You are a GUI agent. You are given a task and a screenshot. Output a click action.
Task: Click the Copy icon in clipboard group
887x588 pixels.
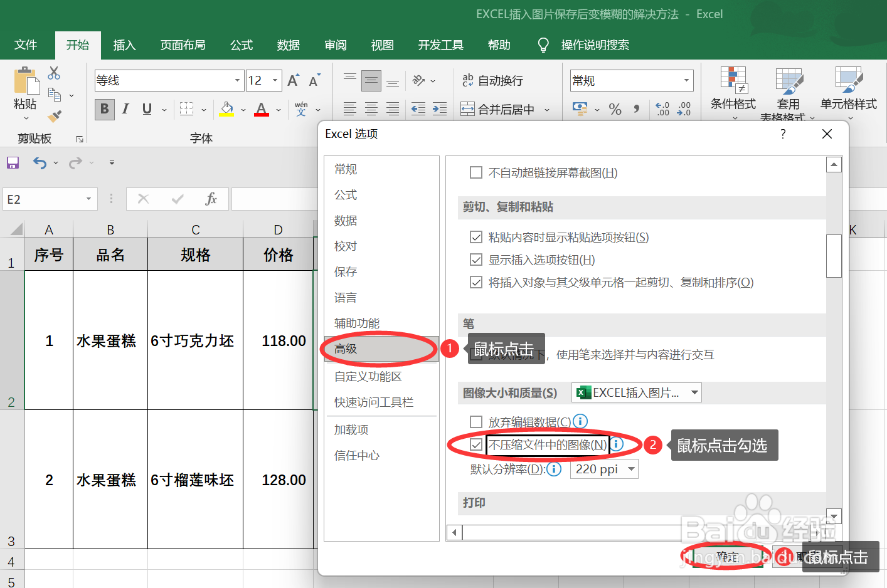pos(55,95)
